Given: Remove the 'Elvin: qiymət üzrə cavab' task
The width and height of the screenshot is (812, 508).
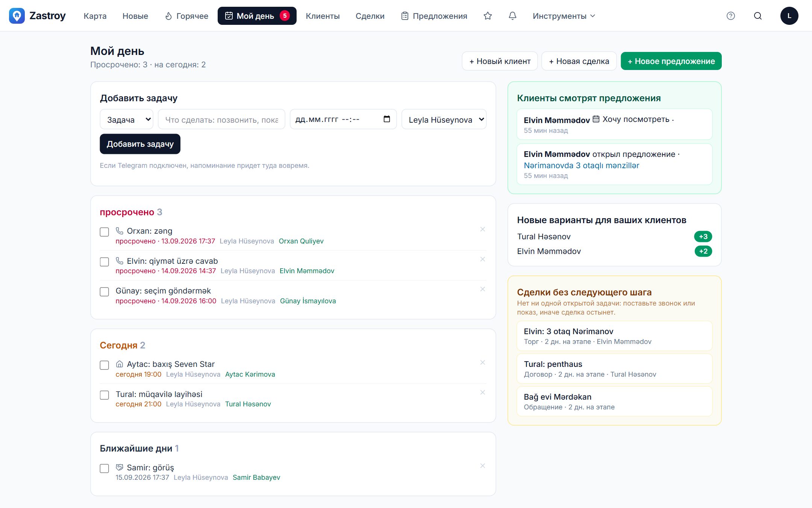Looking at the screenshot, I should [483, 259].
